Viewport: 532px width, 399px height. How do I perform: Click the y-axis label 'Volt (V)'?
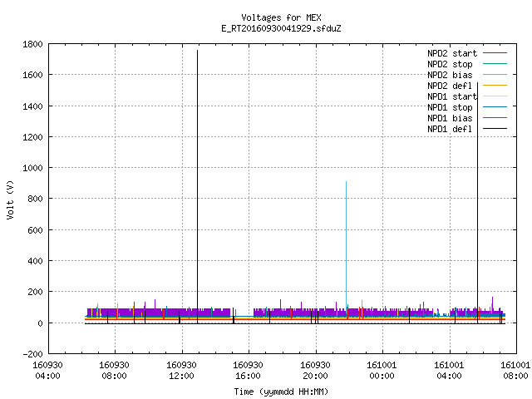pos(10,199)
